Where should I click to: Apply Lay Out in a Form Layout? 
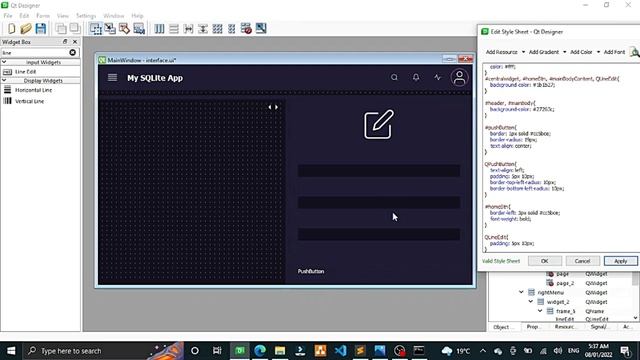point(231,29)
